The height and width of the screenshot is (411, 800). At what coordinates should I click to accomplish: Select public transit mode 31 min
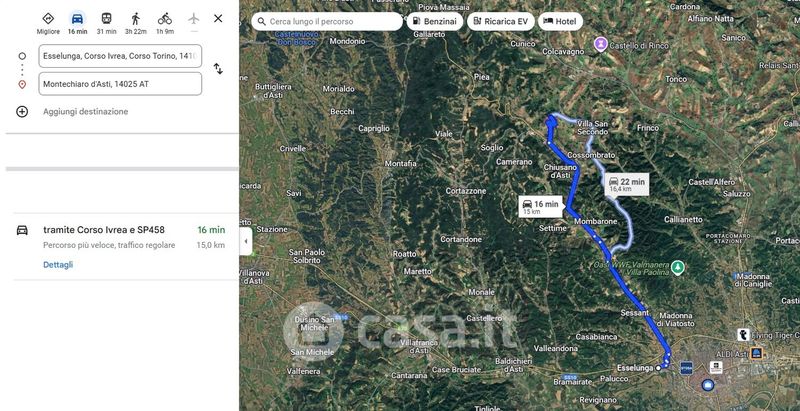click(x=107, y=19)
